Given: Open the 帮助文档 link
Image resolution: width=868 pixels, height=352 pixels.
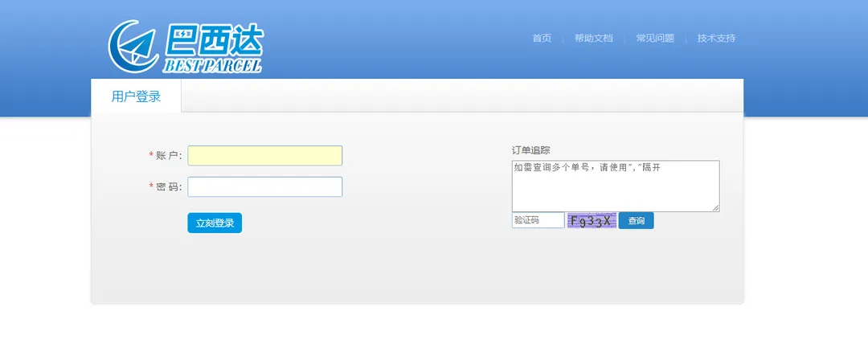Looking at the screenshot, I should (593, 39).
